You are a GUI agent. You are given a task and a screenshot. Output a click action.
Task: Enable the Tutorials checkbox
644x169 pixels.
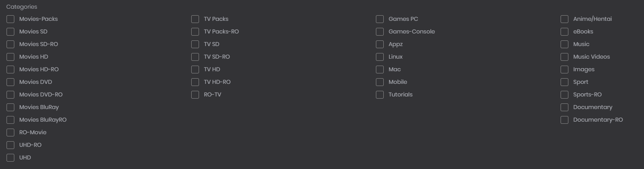[x=380, y=95]
